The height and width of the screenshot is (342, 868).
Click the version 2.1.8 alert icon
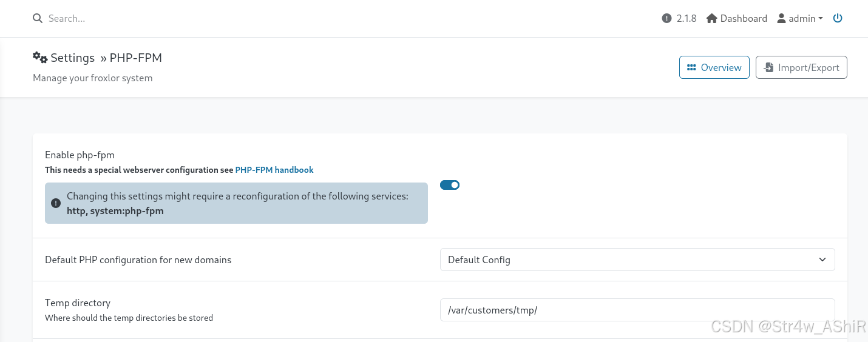[666, 19]
